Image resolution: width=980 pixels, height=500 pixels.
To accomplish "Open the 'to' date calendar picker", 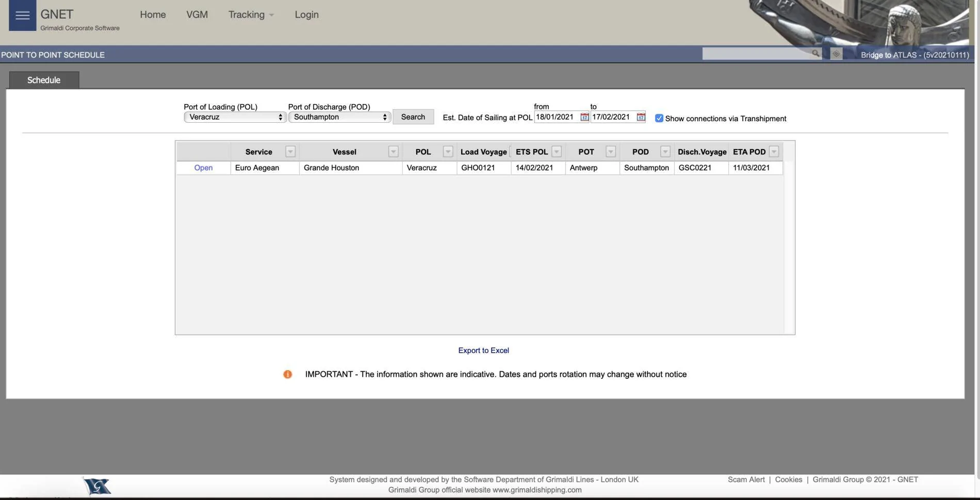I will pyautogui.click(x=641, y=117).
